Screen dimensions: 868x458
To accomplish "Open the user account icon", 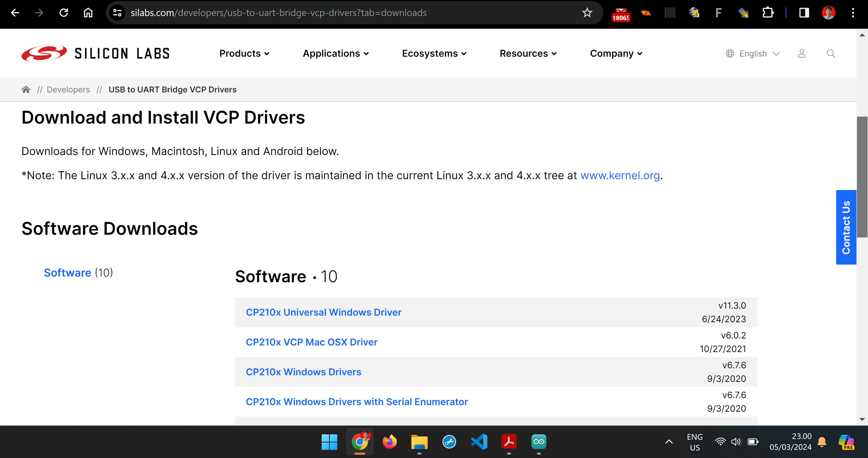I will (x=802, y=54).
